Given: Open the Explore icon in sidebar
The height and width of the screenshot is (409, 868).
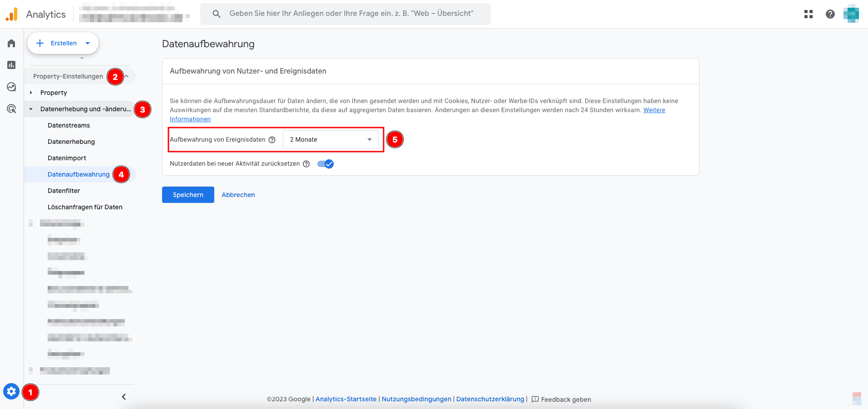Looking at the screenshot, I should (x=11, y=87).
